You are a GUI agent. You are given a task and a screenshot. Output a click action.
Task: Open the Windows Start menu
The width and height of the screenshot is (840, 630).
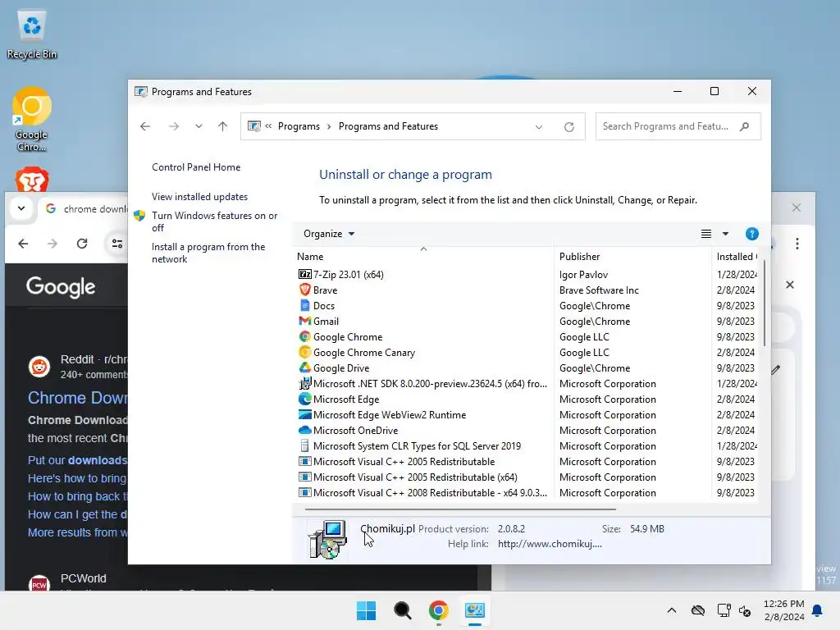(x=367, y=610)
